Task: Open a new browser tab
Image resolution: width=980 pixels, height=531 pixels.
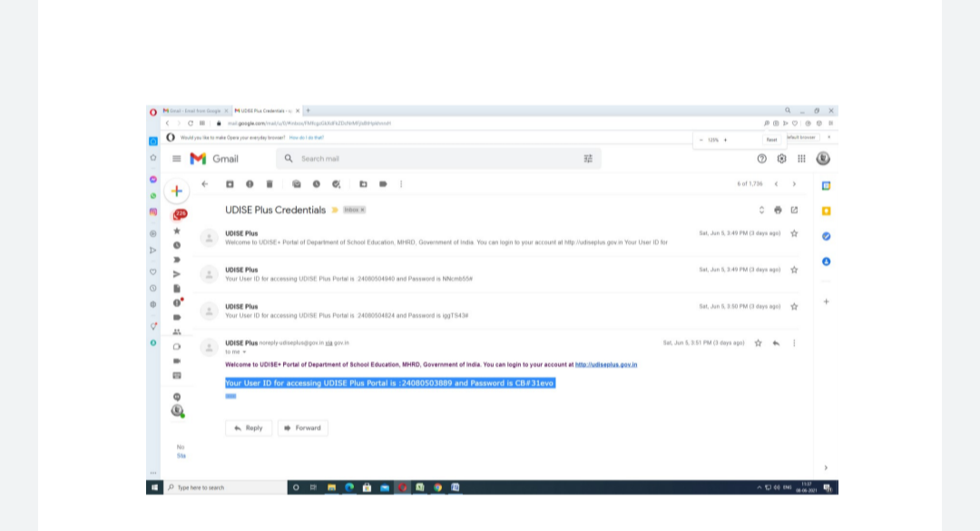Action: click(x=309, y=111)
